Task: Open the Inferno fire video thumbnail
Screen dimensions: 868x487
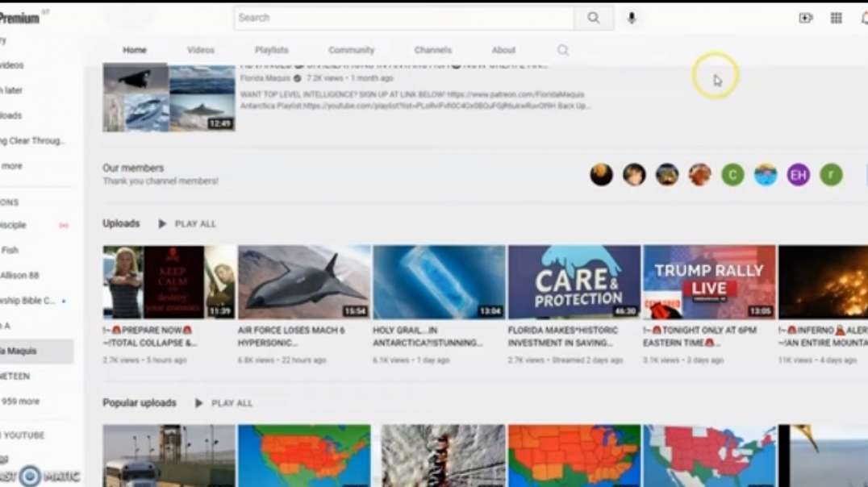Action: 823,282
